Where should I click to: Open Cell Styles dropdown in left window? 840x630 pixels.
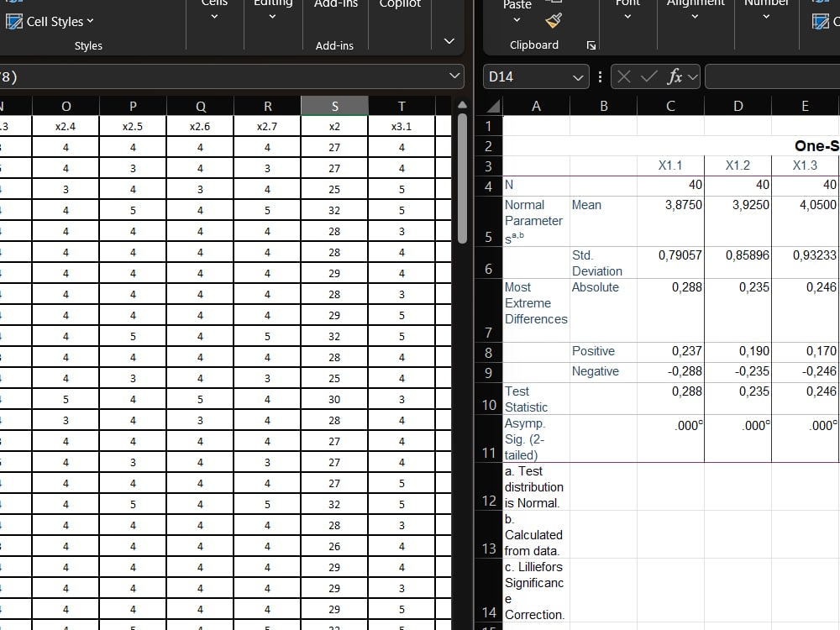pos(50,22)
